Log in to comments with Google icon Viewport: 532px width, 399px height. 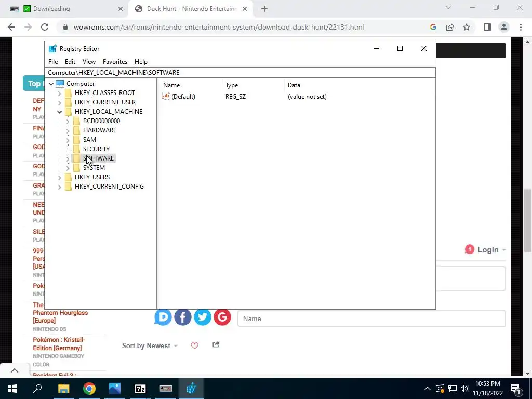pyautogui.click(x=222, y=317)
